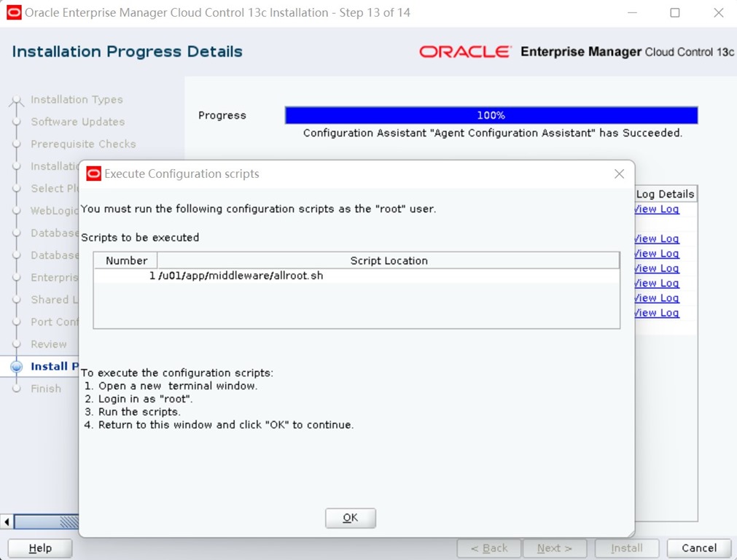Click the 'Scripts to be executed' label
The height and width of the screenshot is (560, 737).
point(140,238)
